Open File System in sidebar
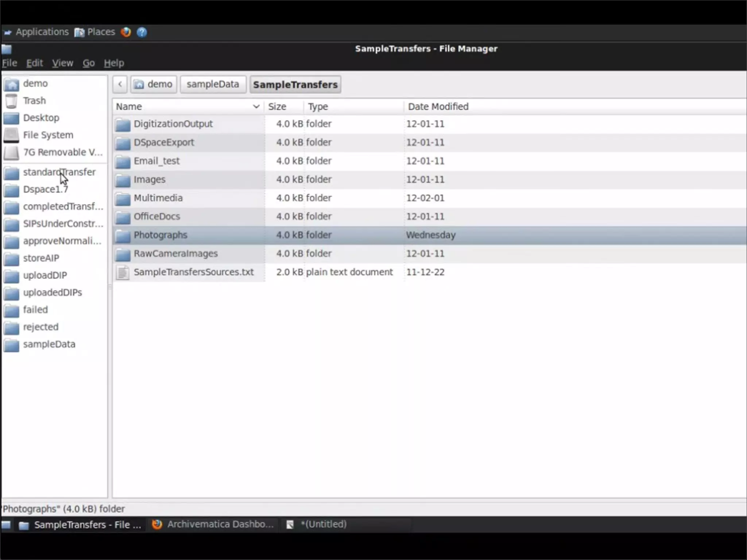Image resolution: width=747 pixels, height=560 pixels. point(48,135)
